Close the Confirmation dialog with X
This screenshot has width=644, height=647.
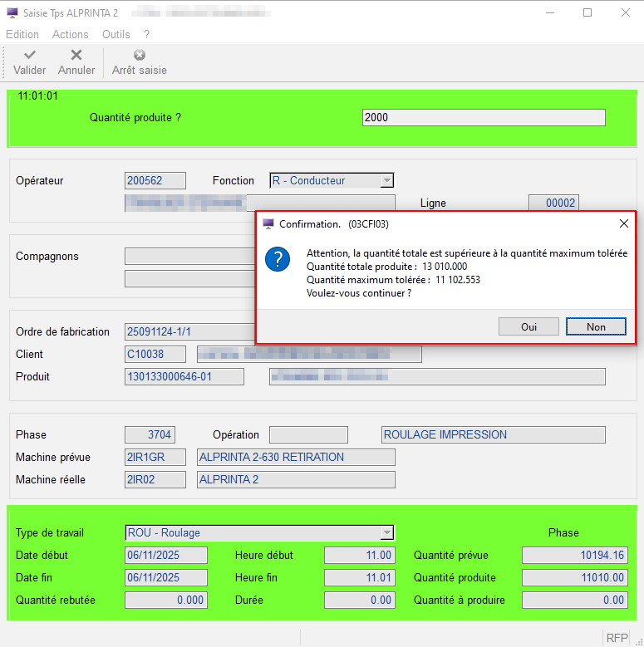(x=623, y=223)
